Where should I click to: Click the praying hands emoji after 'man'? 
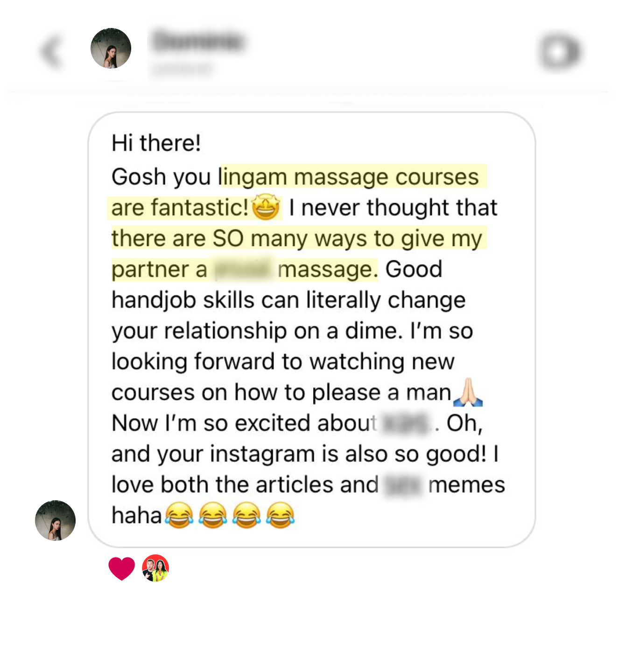pyautogui.click(x=468, y=392)
